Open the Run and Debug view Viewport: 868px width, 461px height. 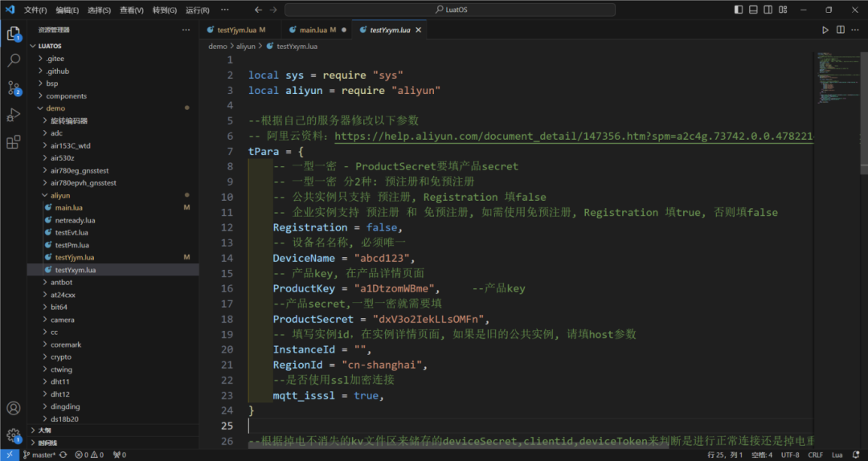tap(14, 115)
